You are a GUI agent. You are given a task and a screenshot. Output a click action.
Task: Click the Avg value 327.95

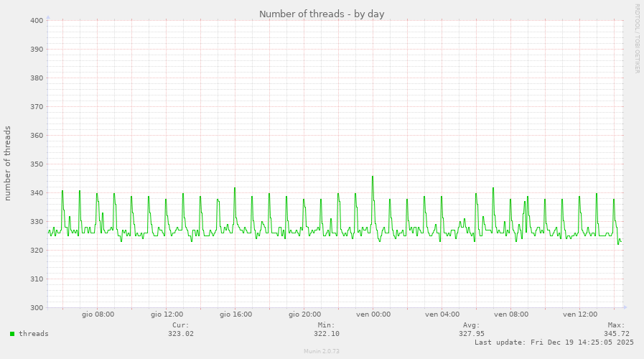point(472,334)
